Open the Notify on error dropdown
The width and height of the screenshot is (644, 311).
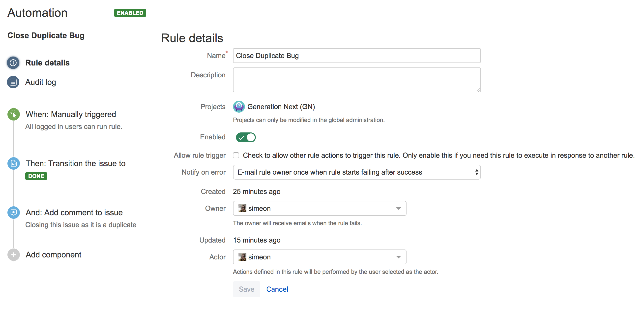click(x=356, y=172)
